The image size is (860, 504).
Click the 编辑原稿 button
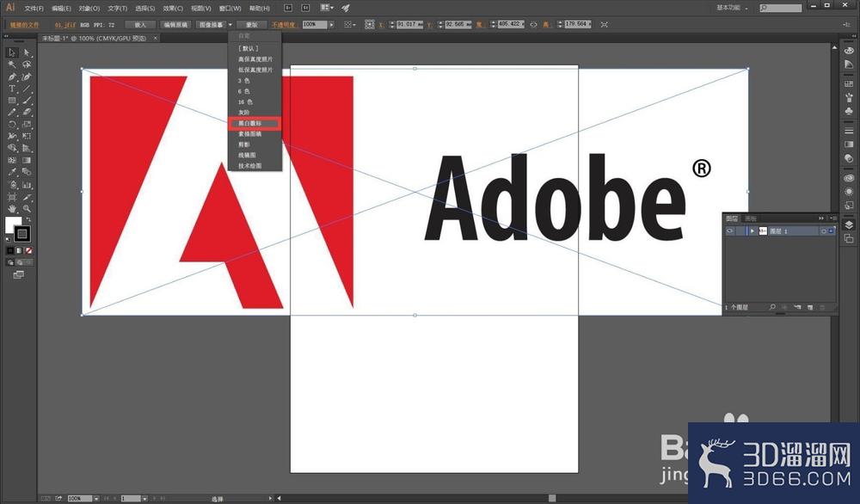(x=175, y=25)
